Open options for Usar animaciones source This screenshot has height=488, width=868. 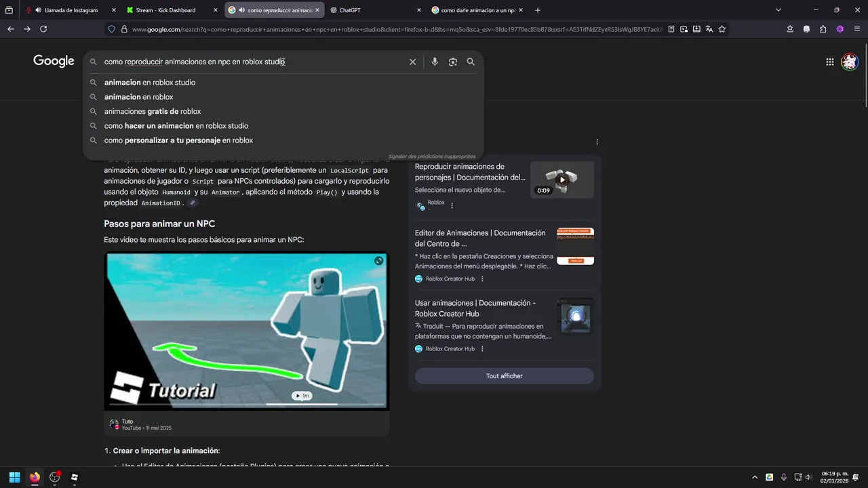click(482, 348)
